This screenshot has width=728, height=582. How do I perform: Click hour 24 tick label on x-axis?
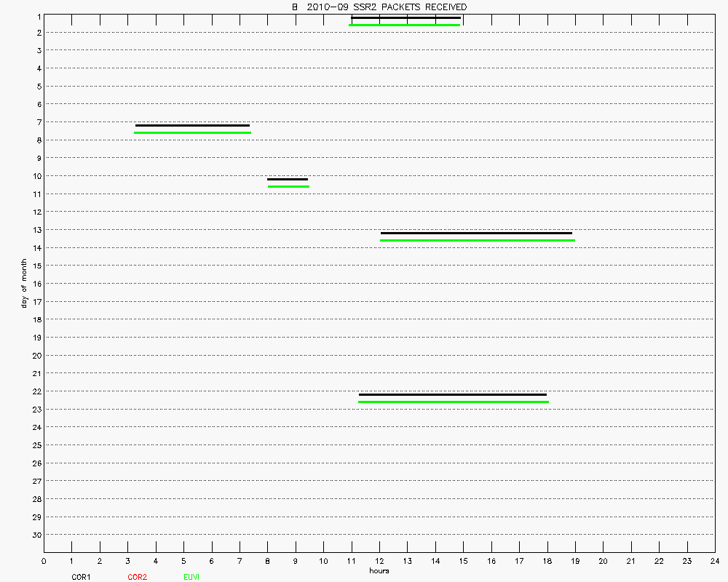click(714, 561)
